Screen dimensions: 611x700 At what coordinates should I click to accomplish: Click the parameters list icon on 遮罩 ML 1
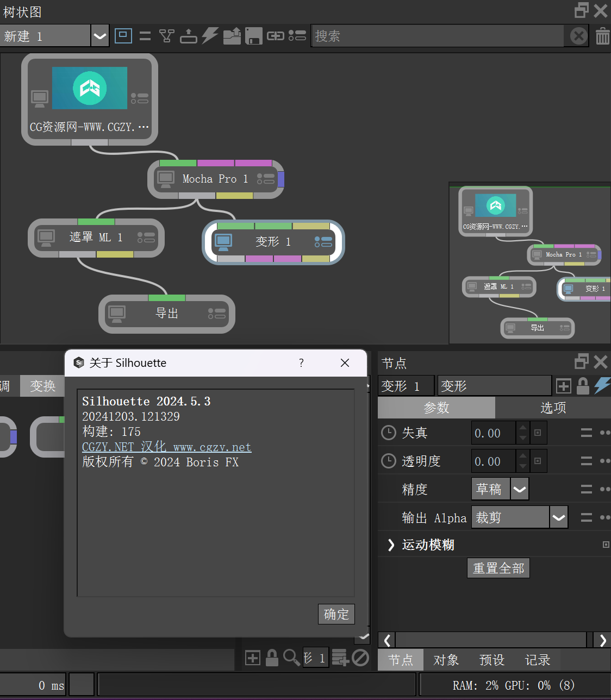pos(146,237)
